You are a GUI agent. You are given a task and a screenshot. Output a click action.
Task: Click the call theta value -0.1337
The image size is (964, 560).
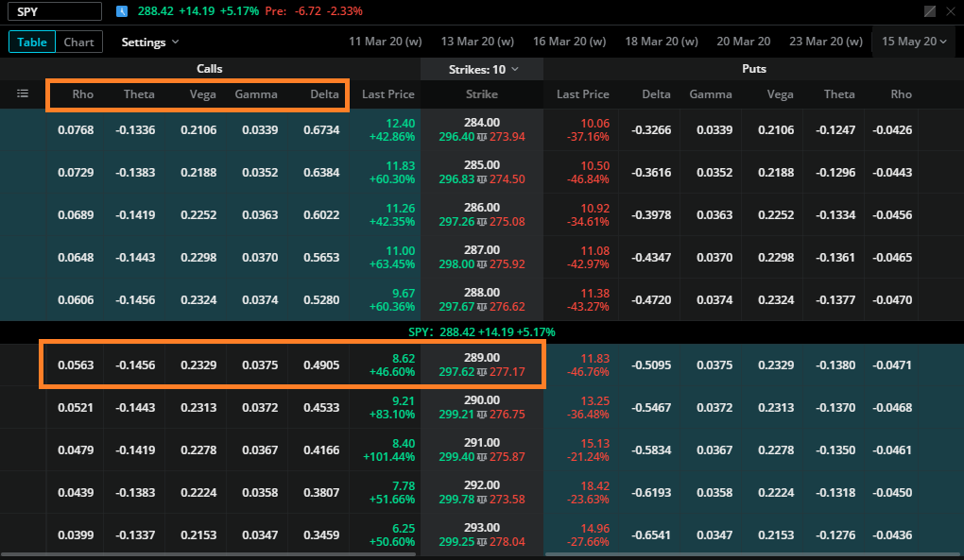(135, 535)
